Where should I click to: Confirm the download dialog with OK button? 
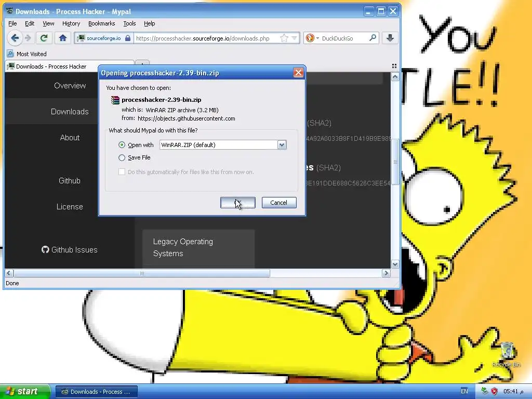[238, 203]
